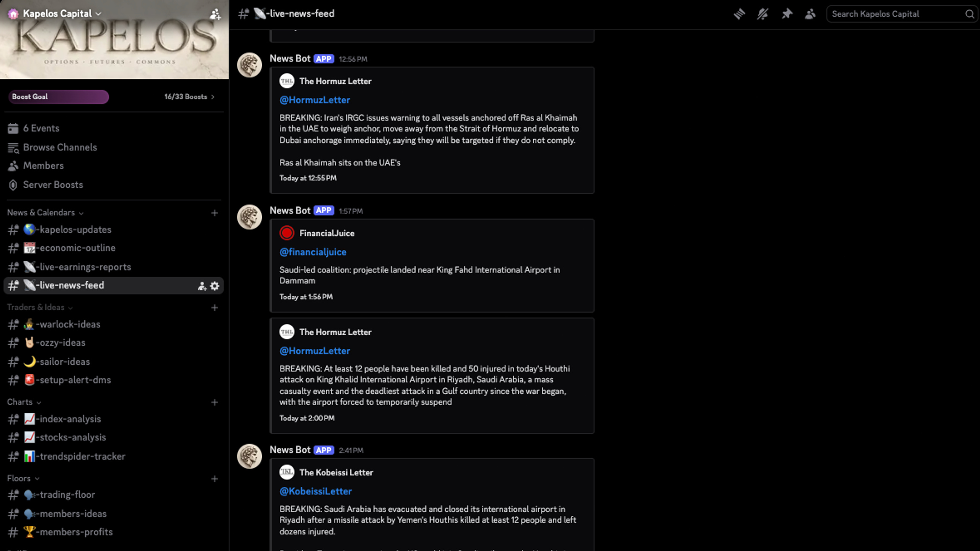Open the Threads icon in channel header
The image size is (980, 551).
tap(739, 14)
